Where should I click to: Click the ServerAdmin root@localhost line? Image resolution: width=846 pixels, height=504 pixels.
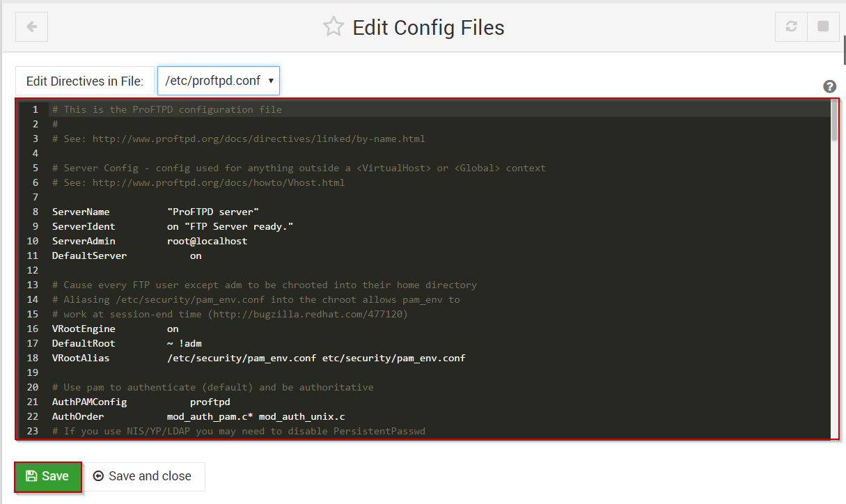(x=150, y=241)
